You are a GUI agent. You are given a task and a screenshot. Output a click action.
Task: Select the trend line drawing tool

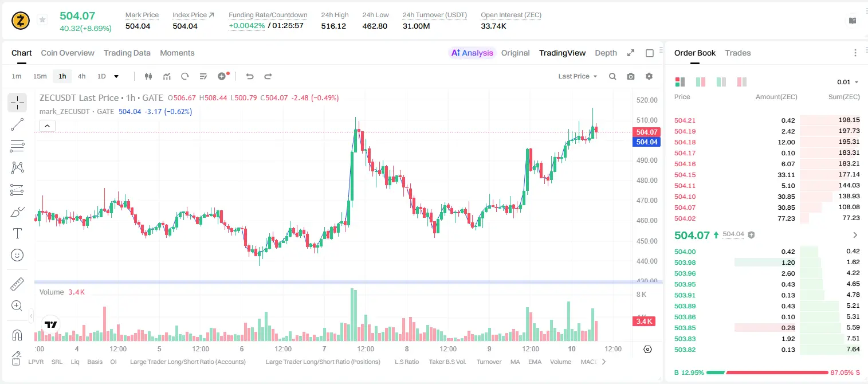pos(17,124)
